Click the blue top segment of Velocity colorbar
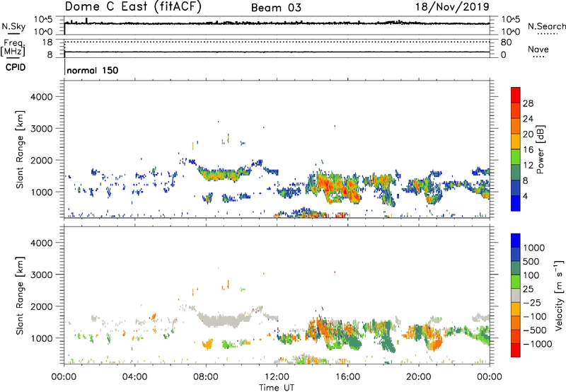Viewport: 566px width, 392px height. (x=516, y=241)
